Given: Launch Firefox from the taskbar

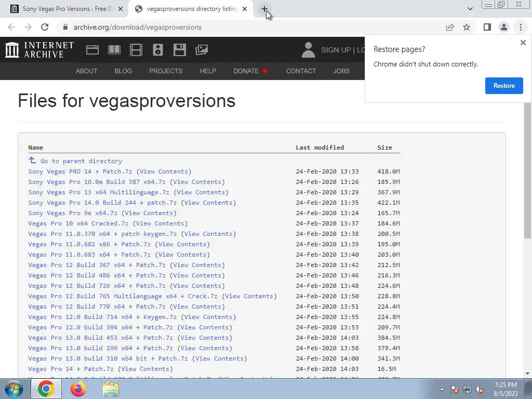Looking at the screenshot, I should (78, 389).
